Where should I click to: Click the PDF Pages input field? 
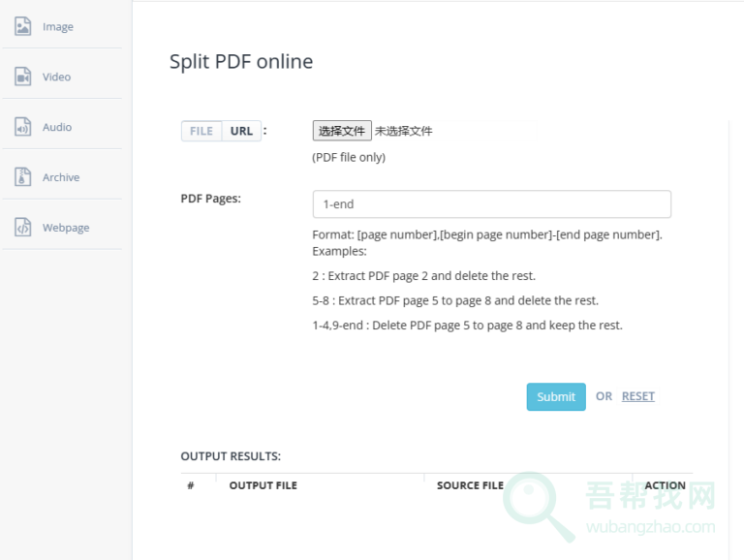click(x=491, y=204)
